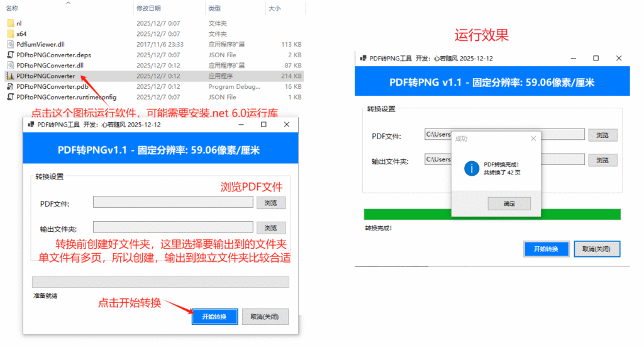This screenshot has height=347, width=644.
Task: Close the 成功 dialog with its X
Action: [533, 138]
